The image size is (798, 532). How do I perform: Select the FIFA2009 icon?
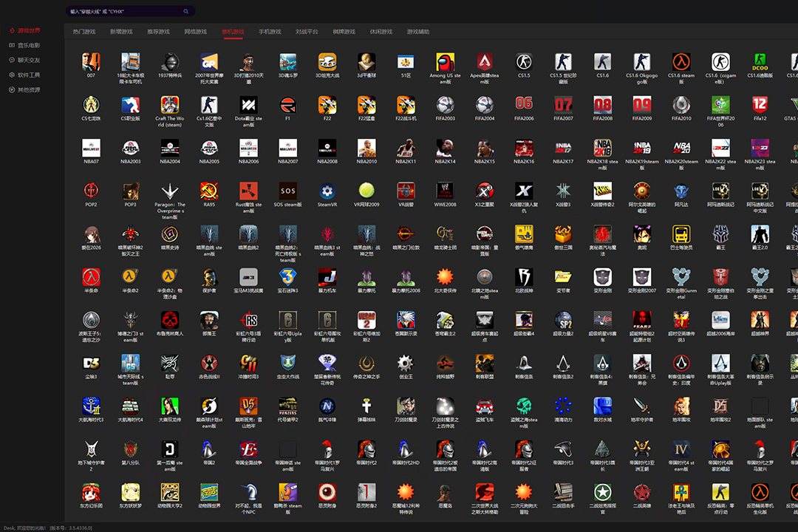[x=642, y=106]
